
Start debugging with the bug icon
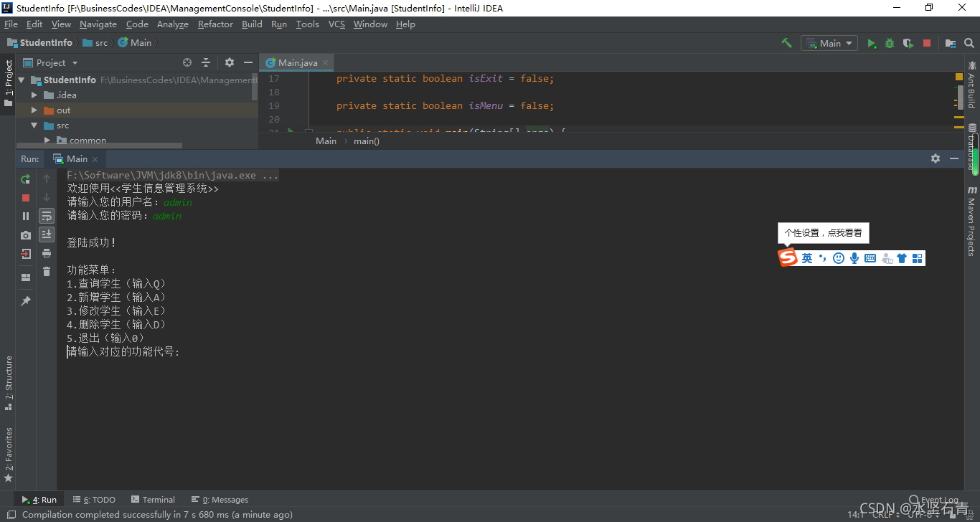890,43
